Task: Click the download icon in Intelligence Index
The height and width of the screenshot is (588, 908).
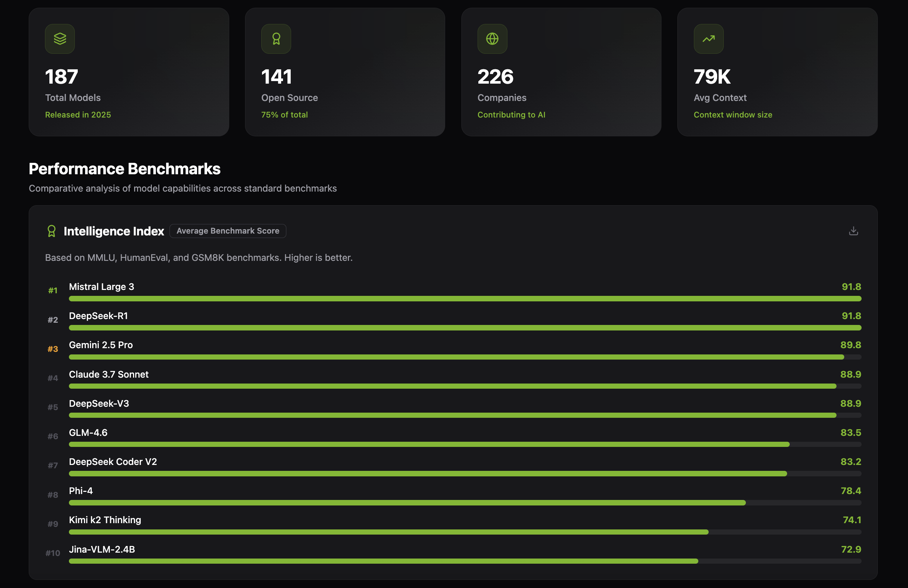Action: pyautogui.click(x=853, y=231)
